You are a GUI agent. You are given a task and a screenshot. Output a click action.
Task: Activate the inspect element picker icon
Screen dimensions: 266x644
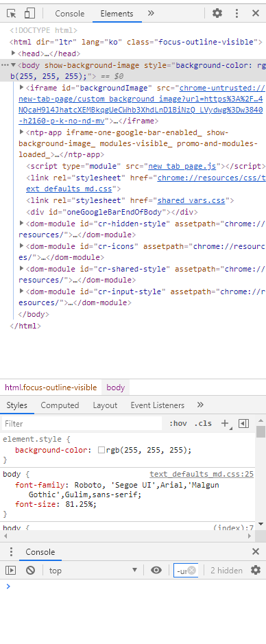coord(12,13)
